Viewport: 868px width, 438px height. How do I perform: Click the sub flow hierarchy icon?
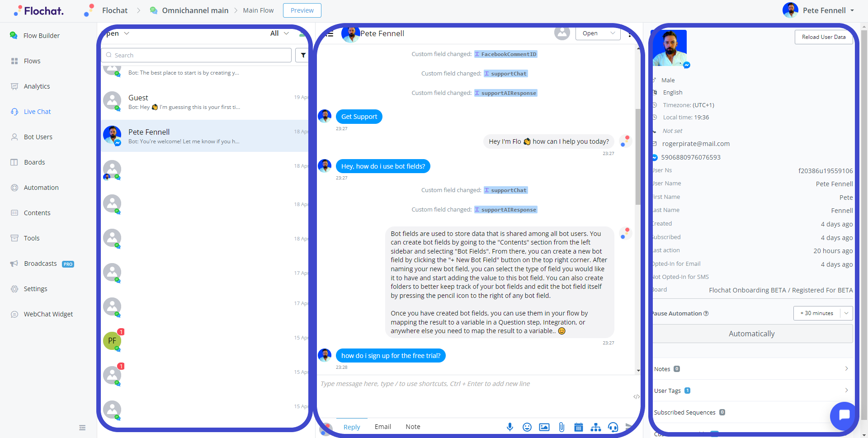click(596, 427)
